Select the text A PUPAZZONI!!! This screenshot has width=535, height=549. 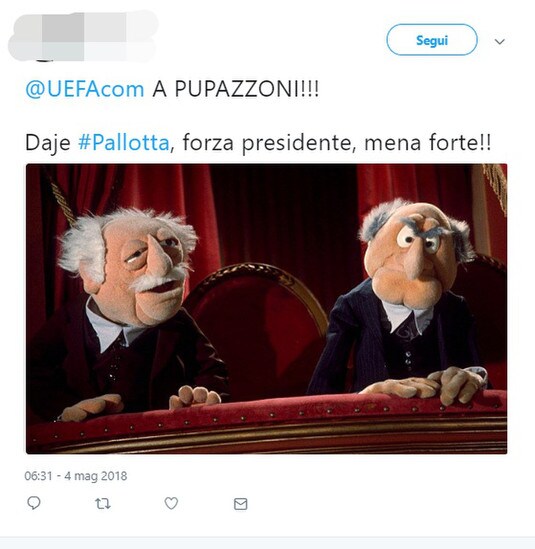click(236, 89)
